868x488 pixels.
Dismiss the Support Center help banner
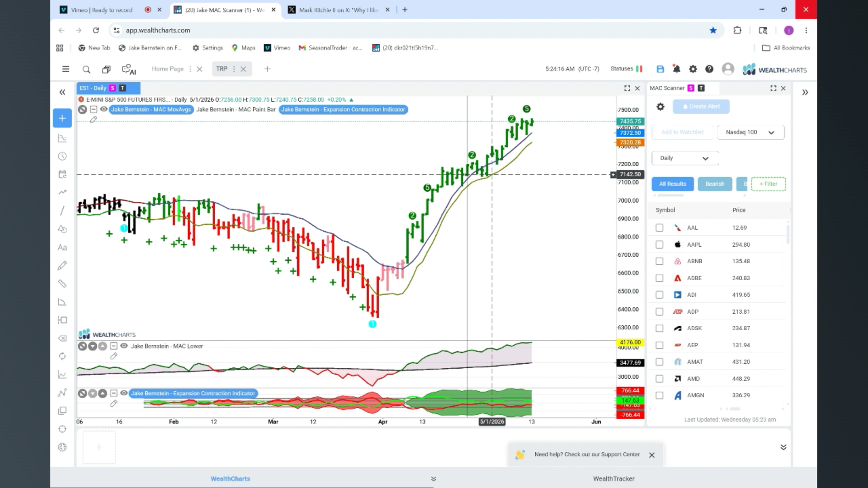(x=652, y=455)
